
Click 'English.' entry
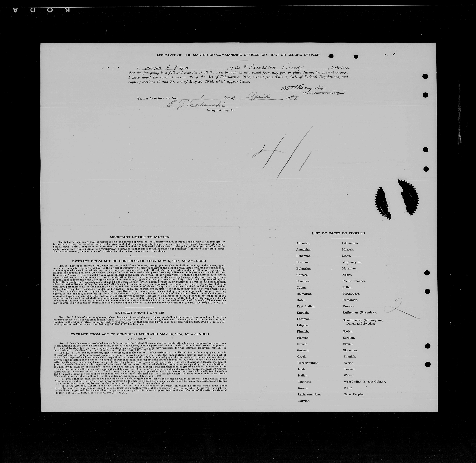point(302,313)
